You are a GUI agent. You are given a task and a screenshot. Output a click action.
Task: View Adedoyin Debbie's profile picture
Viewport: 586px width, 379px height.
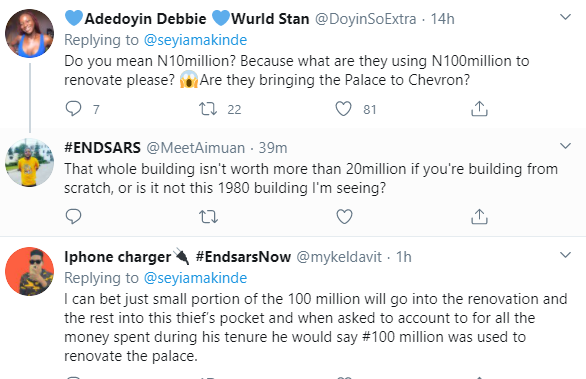[30, 34]
